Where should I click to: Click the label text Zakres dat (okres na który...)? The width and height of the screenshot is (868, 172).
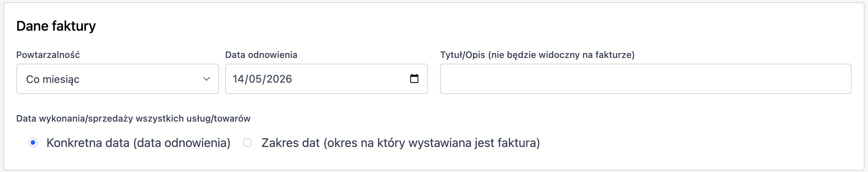401,143
